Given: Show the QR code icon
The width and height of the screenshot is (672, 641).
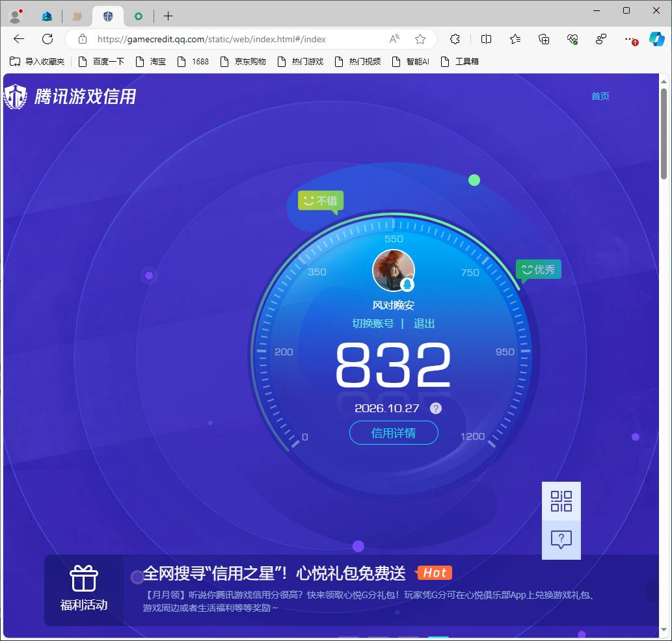Looking at the screenshot, I should coord(561,501).
